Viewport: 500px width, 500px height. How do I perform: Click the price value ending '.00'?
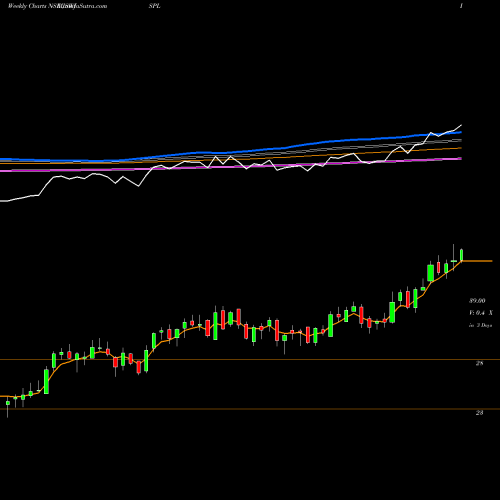pos(477,301)
